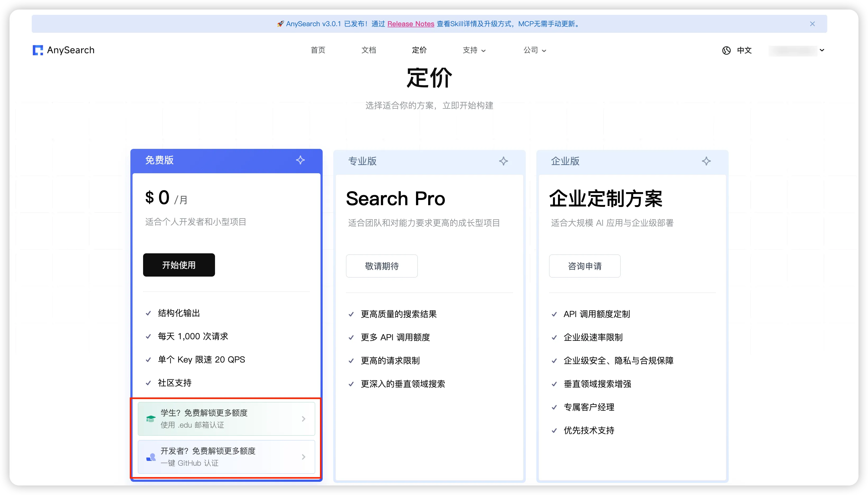Expand the developer GitHub verification arrow

pos(304,457)
